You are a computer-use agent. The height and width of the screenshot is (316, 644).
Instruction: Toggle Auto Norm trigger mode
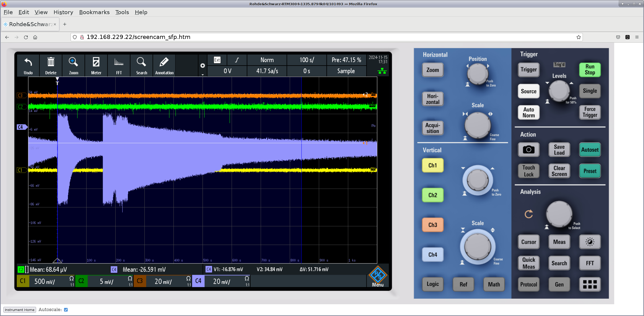pyautogui.click(x=528, y=112)
